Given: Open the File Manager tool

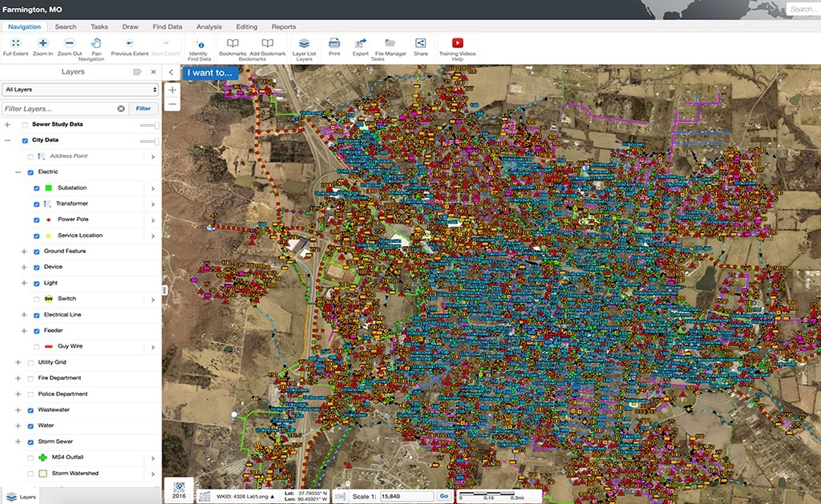Looking at the screenshot, I should (x=390, y=43).
